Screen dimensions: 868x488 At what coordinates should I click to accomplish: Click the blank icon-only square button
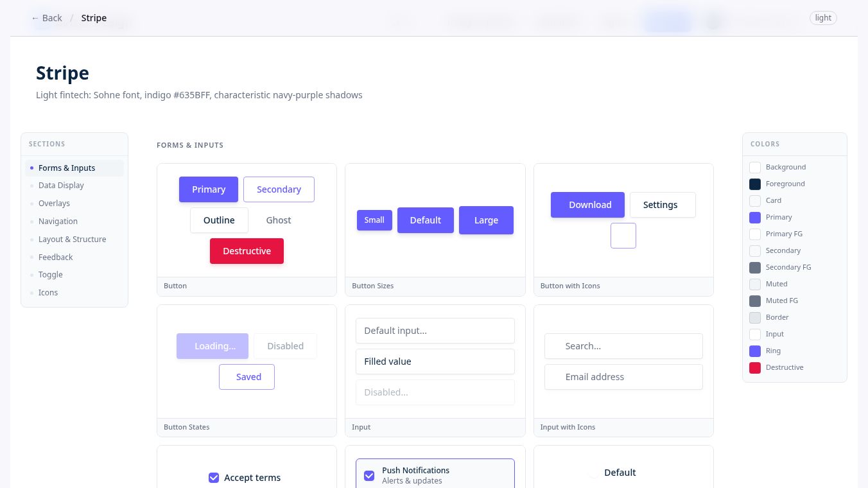[x=623, y=236]
